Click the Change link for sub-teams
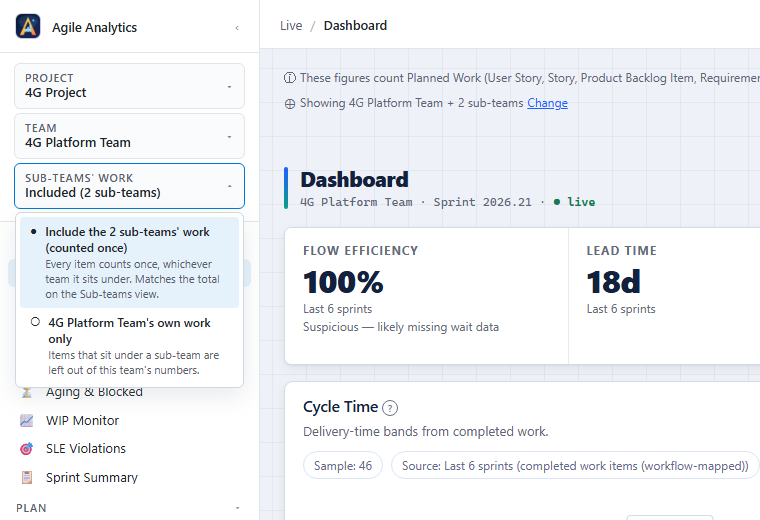This screenshot has width=760, height=520. click(x=547, y=103)
